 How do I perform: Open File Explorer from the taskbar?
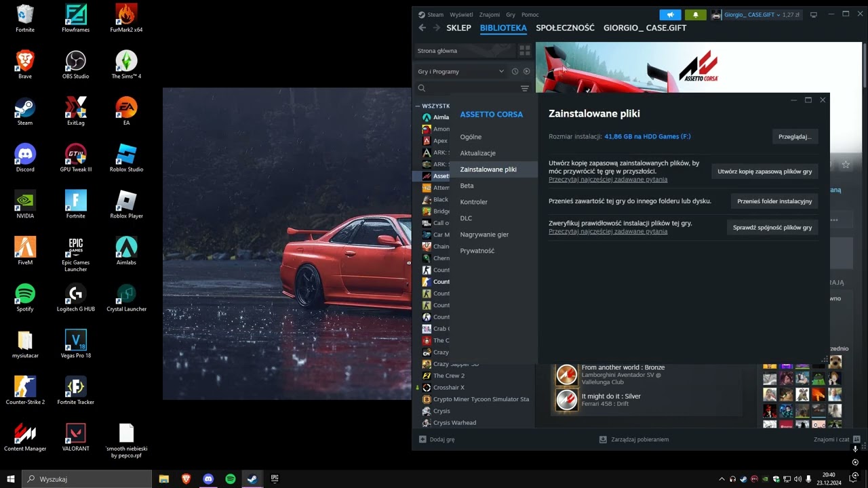point(164,479)
